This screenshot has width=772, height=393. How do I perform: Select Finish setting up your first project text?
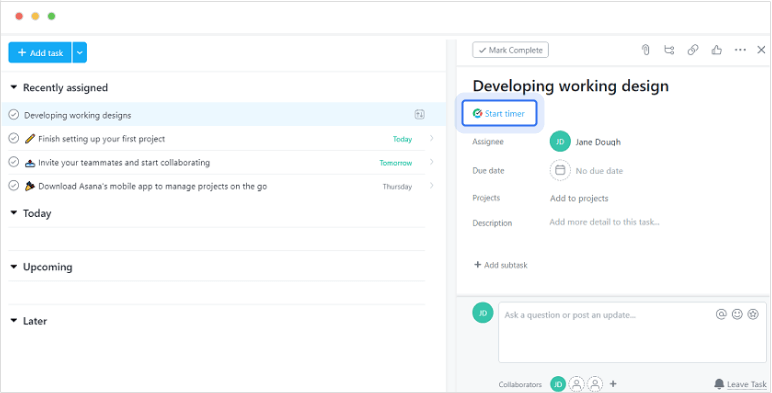tap(101, 139)
